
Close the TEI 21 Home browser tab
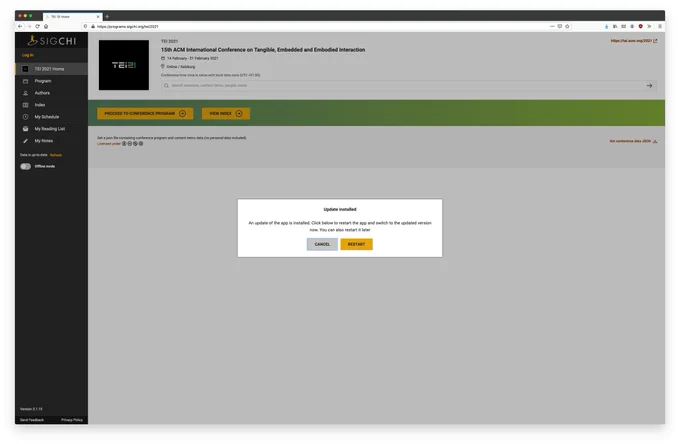pos(98,16)
